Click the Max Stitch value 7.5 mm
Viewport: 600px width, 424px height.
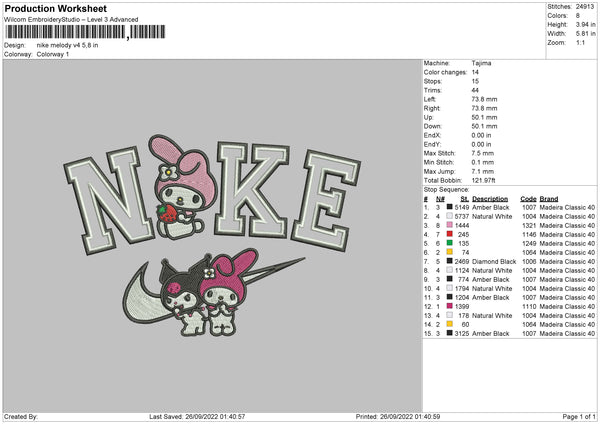[483, 153]
